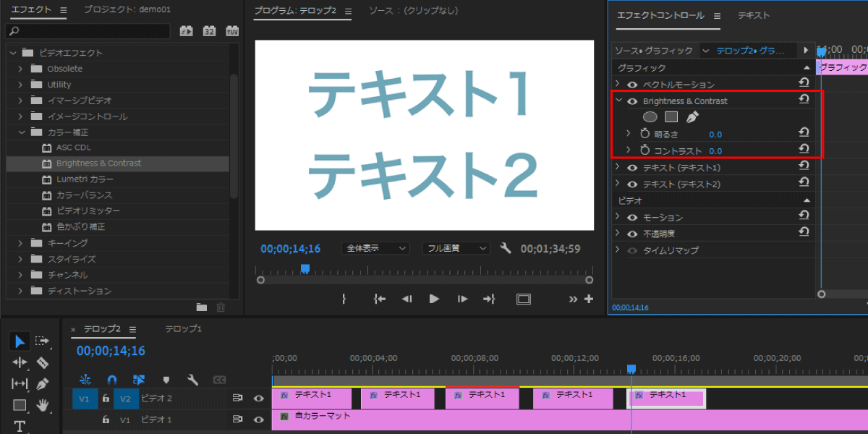Toggle 不透明度 effect eye
The image size is (868, 434).
click(632, 234)
